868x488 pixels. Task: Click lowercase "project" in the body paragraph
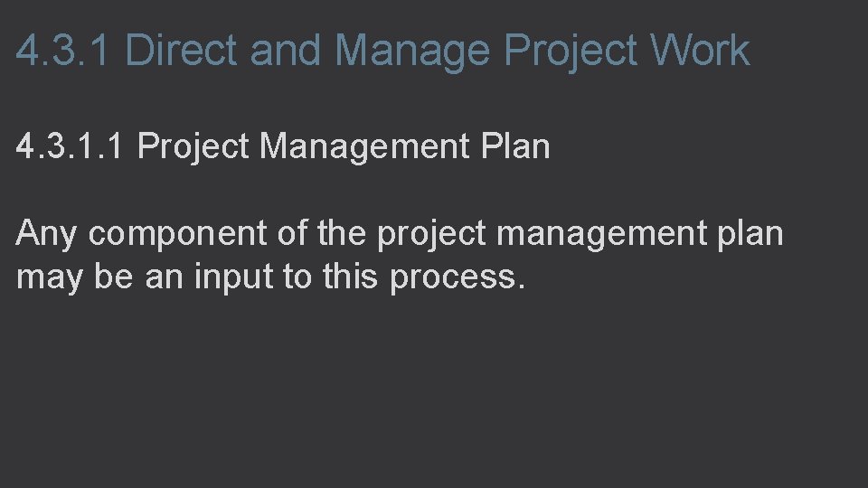click(432, 234)
